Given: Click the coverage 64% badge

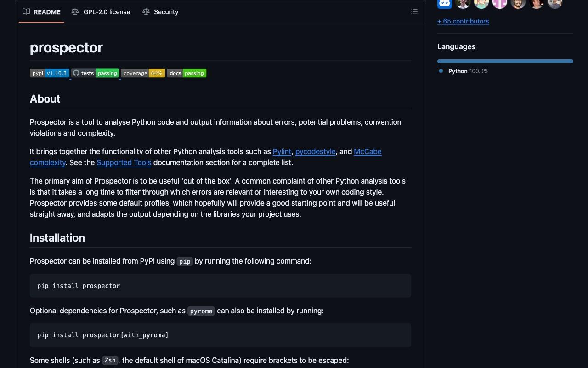Looking at the screenshot, I should (x=143, y=73).
